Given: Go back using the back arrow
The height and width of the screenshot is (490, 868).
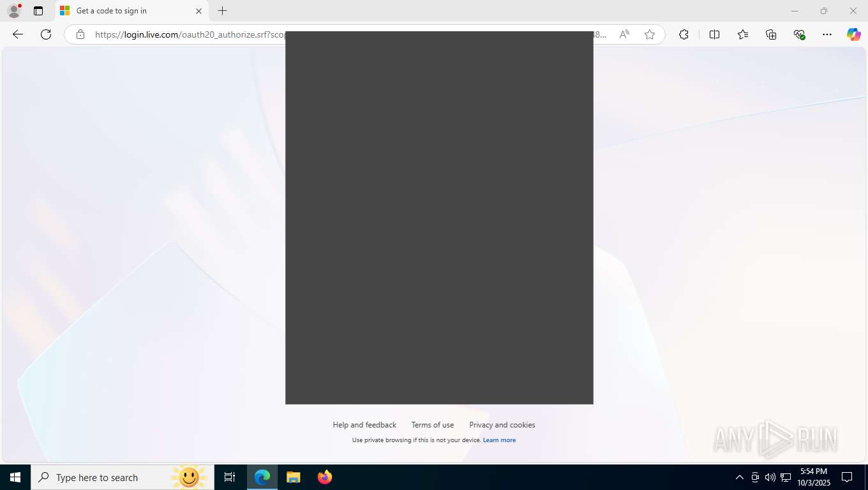Looking at the screenshot, I should (18, 34).
